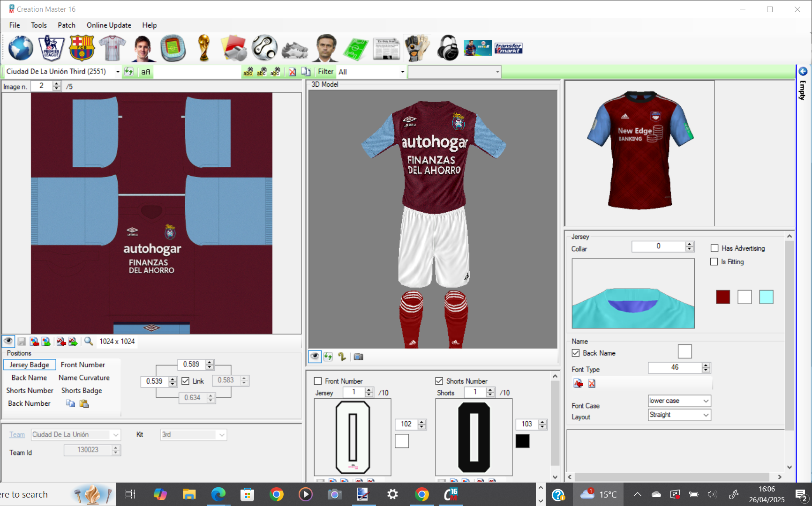Increase the Font Type 46 stepper
Viewport: 812px width, 506px height.
point(706,365)
